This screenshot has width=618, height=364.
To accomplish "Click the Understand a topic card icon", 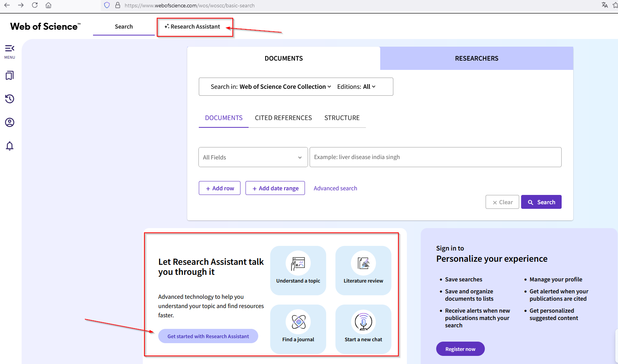I will click(x=298, y=263).
